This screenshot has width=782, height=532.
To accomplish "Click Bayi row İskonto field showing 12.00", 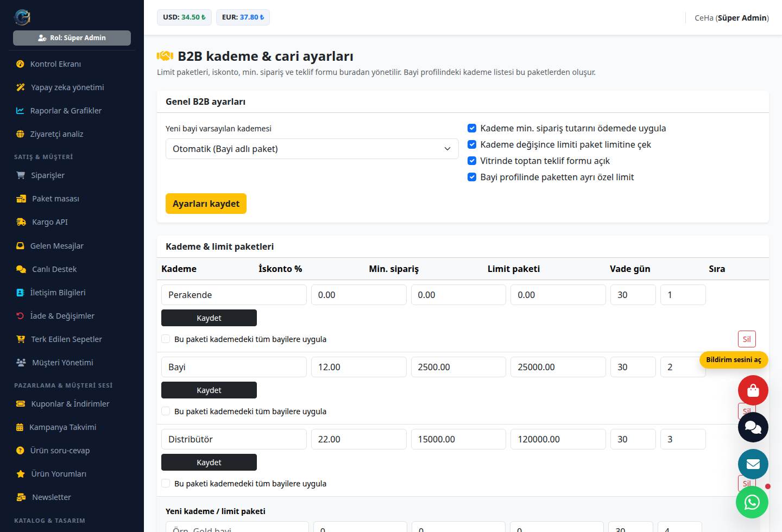I will pos(359,367).
